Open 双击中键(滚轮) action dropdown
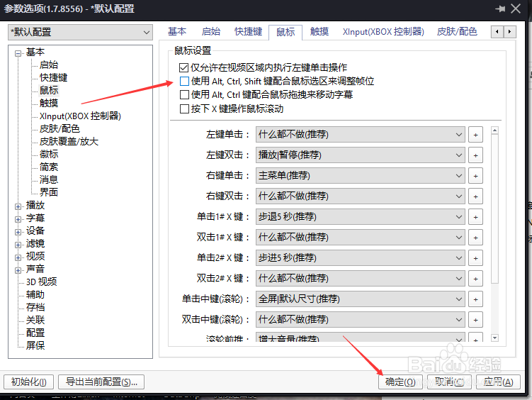 pyautogui.click(x=361, y=320)
